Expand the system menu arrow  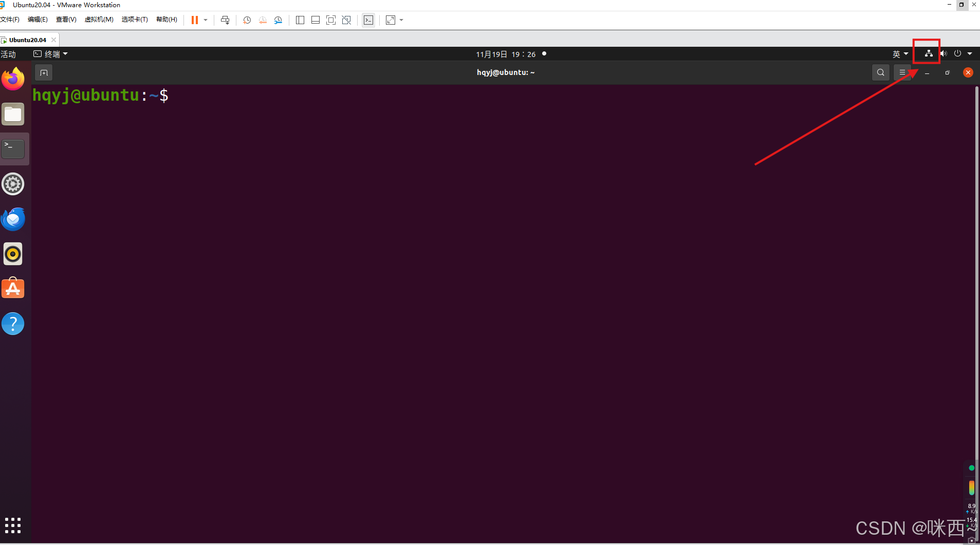tap(970, 53)
